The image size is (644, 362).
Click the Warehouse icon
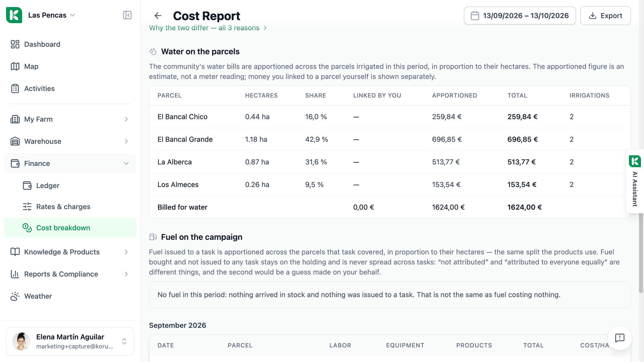click(x=15, y=141)
